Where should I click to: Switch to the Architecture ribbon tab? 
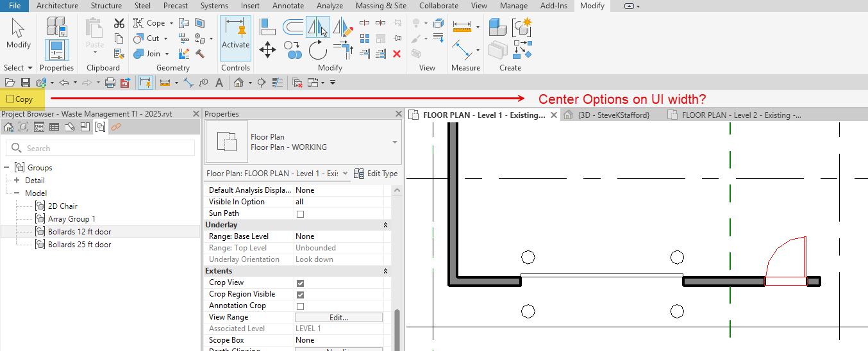coord(58,6)
